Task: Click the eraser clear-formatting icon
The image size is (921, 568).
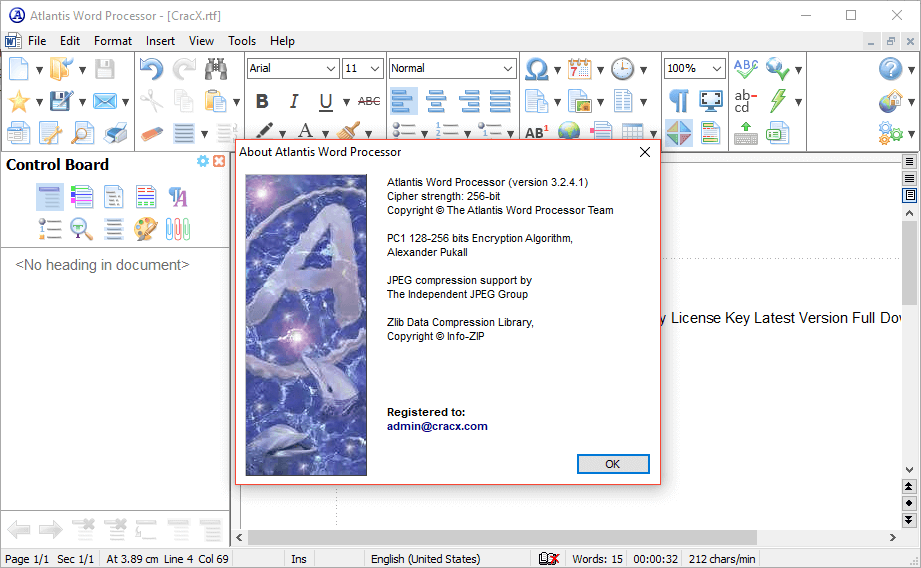Action: tap(152, 134)
